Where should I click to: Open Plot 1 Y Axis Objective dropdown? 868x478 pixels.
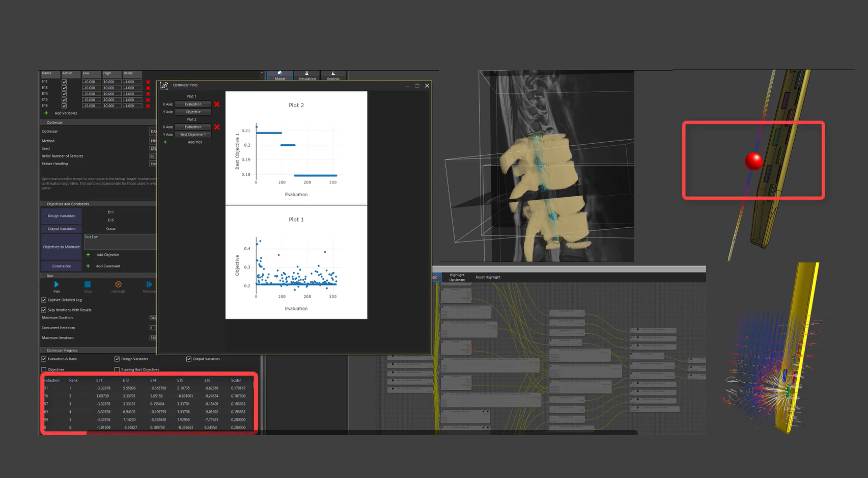pos(193,112)
